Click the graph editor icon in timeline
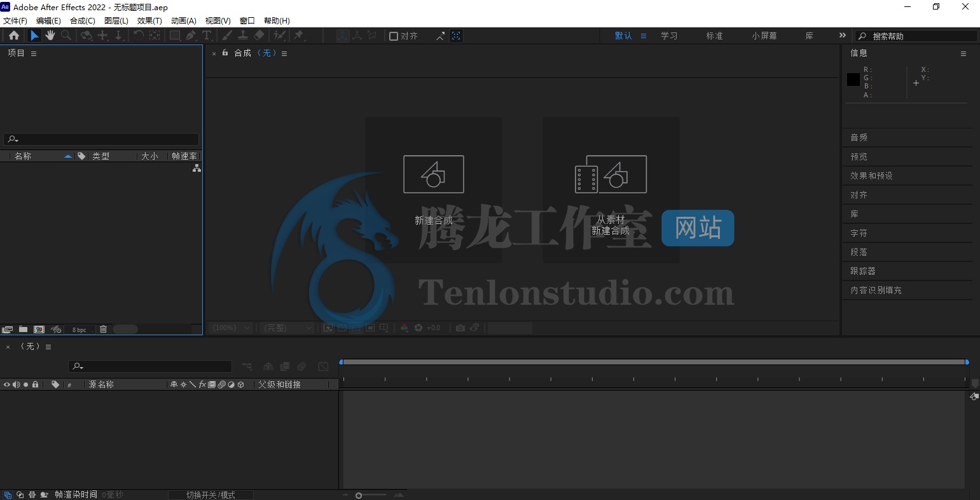Image resolution: width=980 pixels, height=500 pixels. [x=323, y=366]
